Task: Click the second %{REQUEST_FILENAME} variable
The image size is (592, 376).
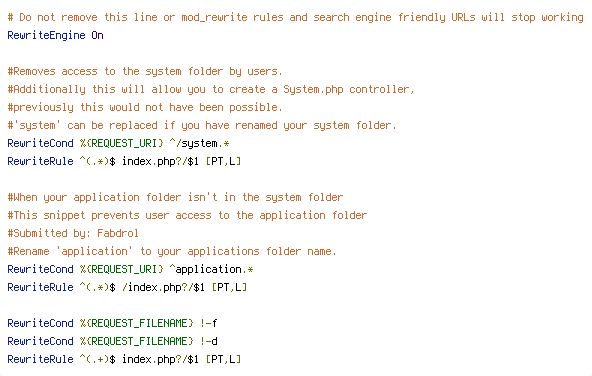Action: pos(136,341)
